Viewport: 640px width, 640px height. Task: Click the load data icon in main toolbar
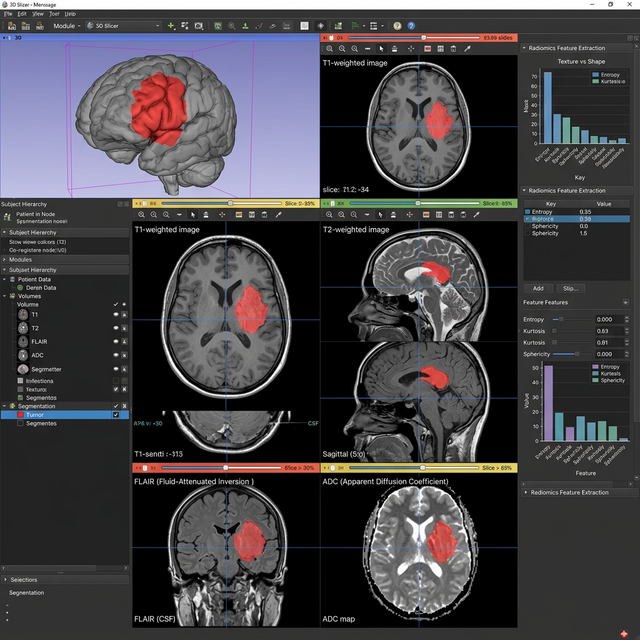click(9, 25)
